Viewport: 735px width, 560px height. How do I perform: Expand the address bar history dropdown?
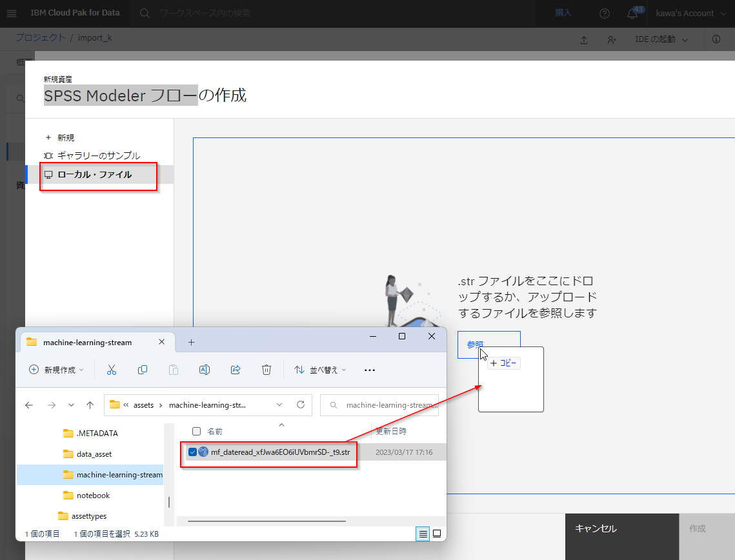click(x=279, y=405)
